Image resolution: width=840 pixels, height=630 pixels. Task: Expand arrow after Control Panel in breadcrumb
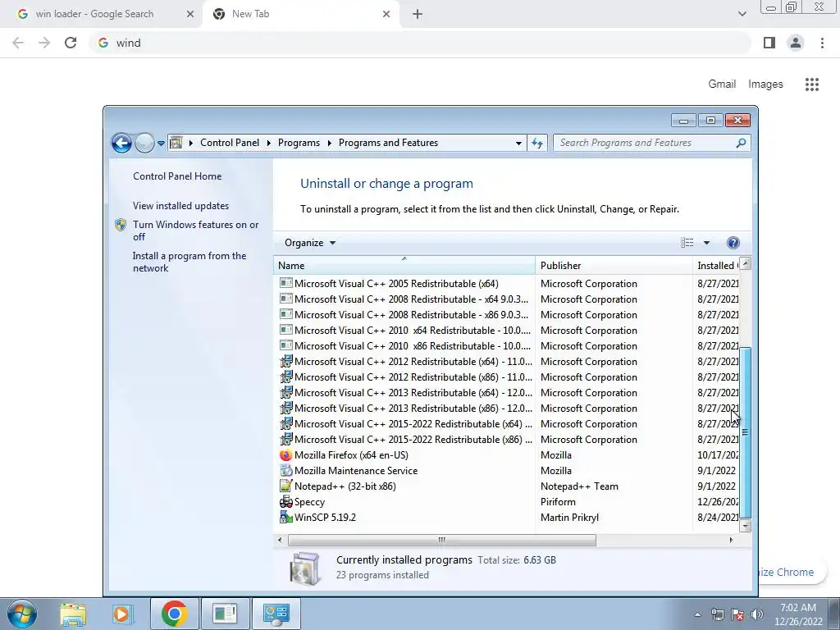[x=268, y=143]
